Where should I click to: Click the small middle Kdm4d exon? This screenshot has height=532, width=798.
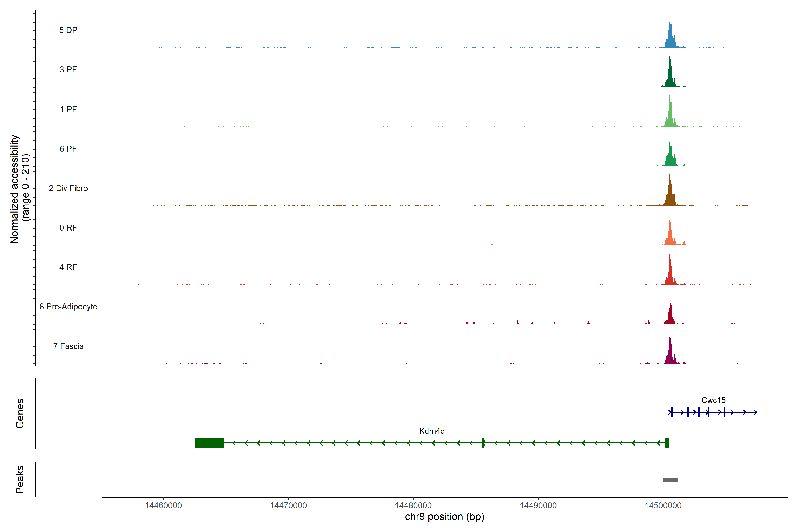click(x=483, y=443)
